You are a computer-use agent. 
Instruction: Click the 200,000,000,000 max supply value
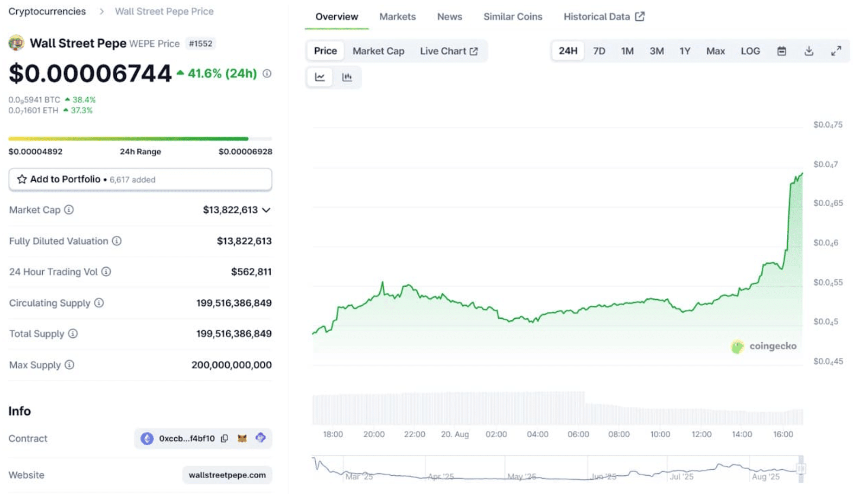[x=231, y=365]
